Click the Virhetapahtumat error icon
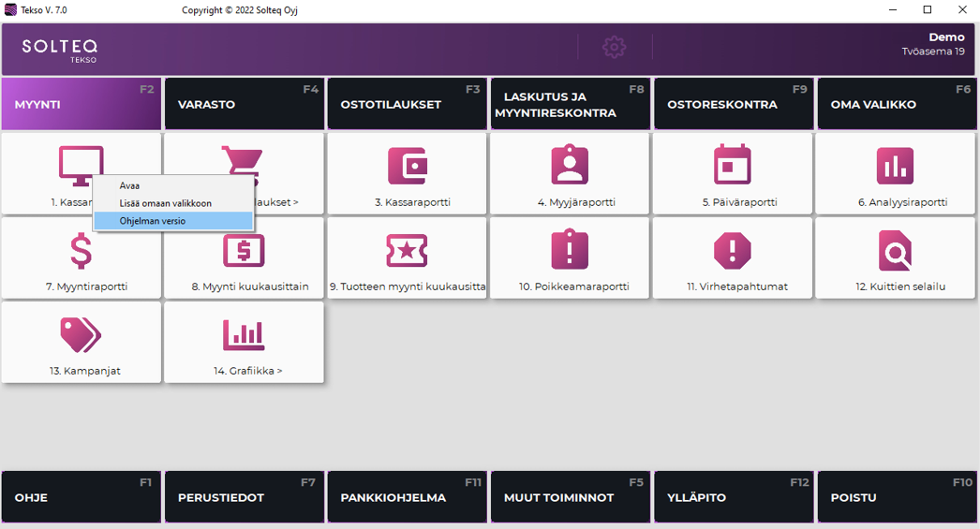980x529 pixels. (733, 250)
